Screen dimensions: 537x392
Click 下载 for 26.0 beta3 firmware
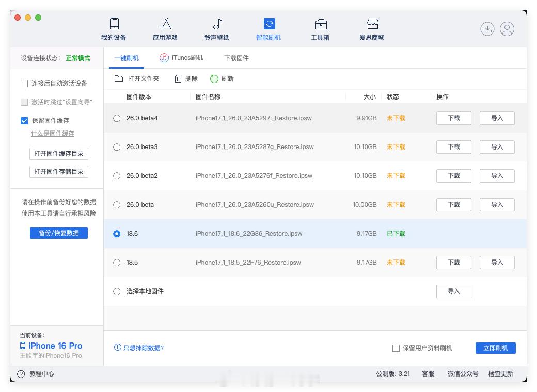pyautogui.click(x=454, y=147)
